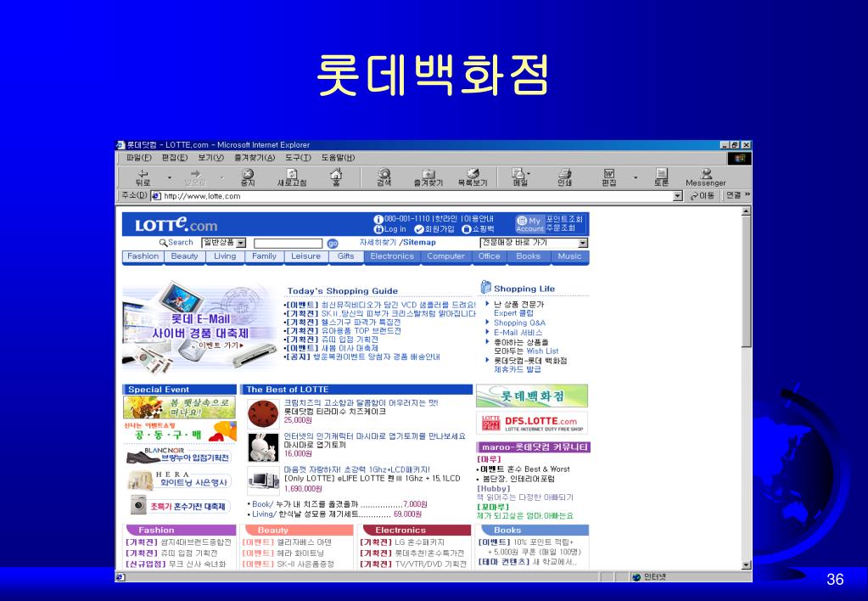Open the 즐겨찾기(A) menu
This screenshot has width=868, height=601.
[x=254, y=158]
